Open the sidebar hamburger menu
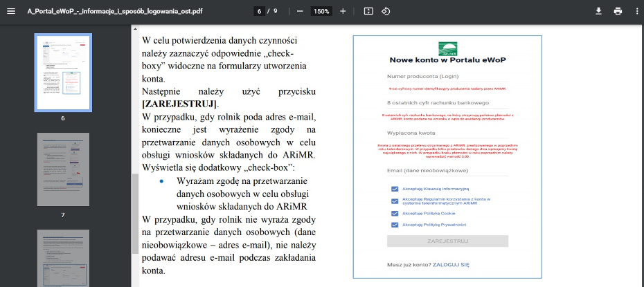 pos(11,12)
